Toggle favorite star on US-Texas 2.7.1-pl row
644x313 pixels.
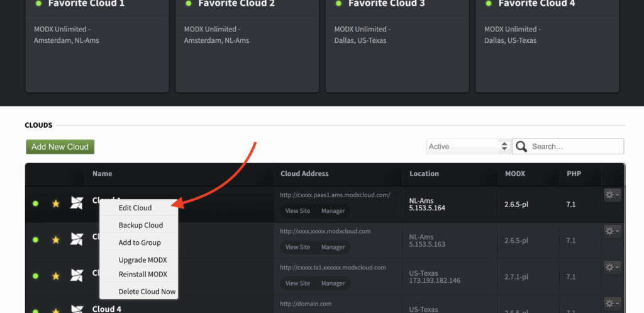tap(56, 276)
